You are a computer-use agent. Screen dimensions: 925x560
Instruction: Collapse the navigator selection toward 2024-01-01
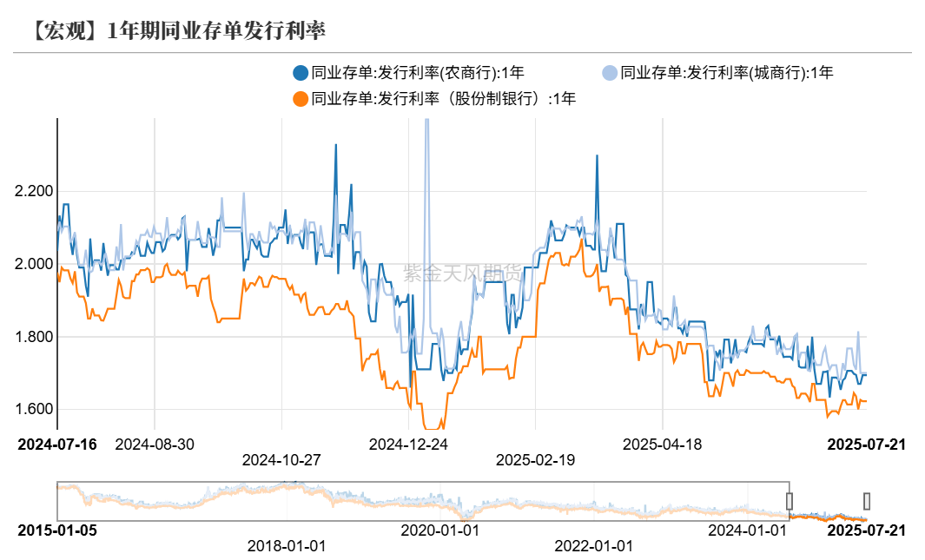coord(790,501)
